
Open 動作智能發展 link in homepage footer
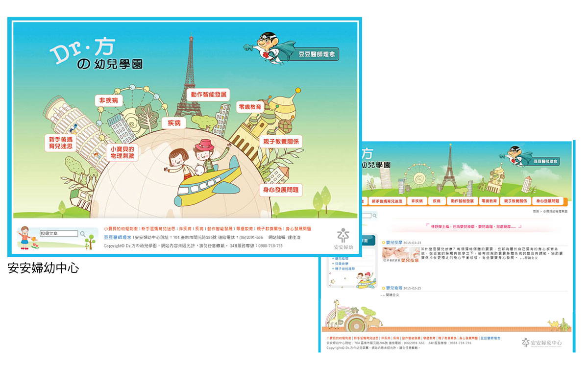coord(220,229)
